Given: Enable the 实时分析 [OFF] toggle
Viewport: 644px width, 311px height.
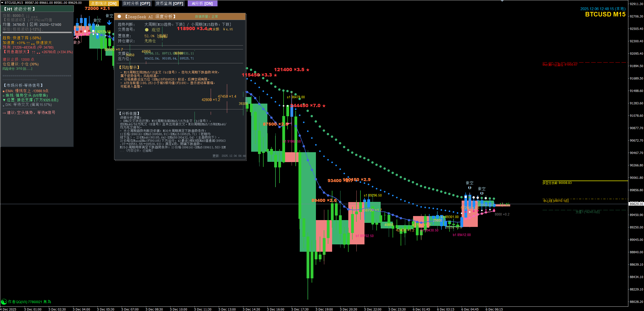Looking at the screenshot, I should pyautogui.click(x=136, y=4).
